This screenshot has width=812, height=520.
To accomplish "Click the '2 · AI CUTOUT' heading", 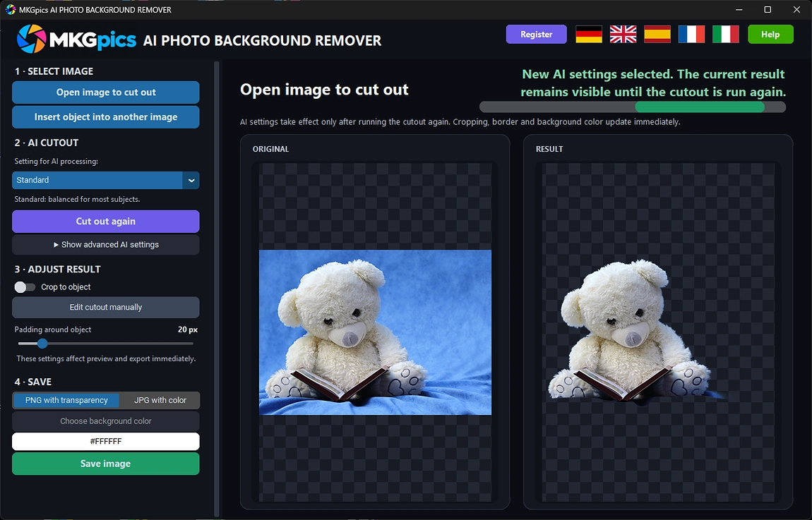I will pos(47,143).
